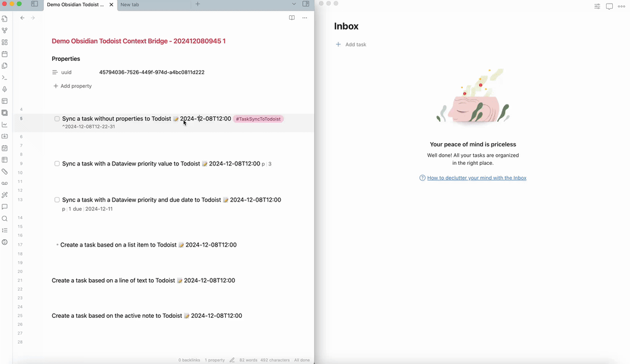The image size is (630, 364).
Task: Open 'How to declutter your mind' link
Action: tap(477, 178)
